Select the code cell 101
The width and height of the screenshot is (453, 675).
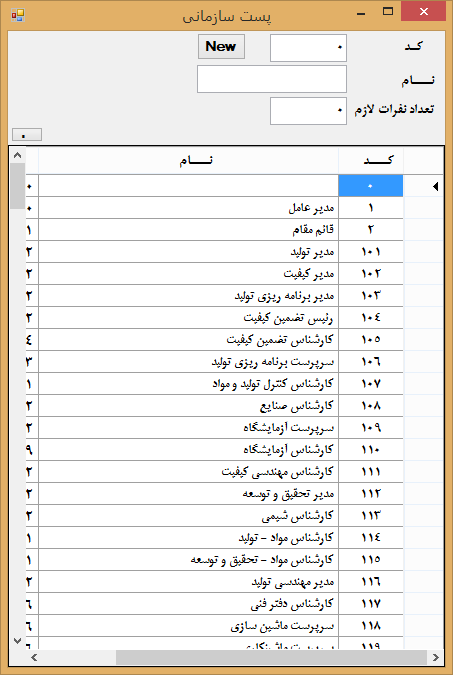coord(371,252)
